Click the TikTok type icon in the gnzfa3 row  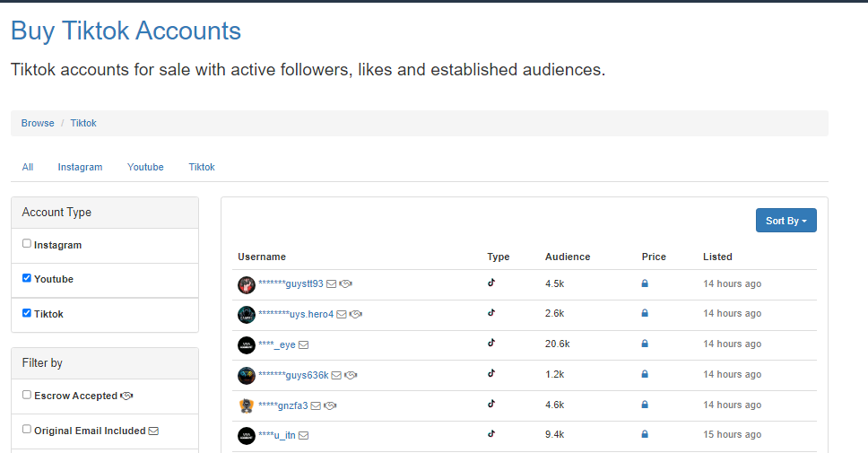pos(491,404)
